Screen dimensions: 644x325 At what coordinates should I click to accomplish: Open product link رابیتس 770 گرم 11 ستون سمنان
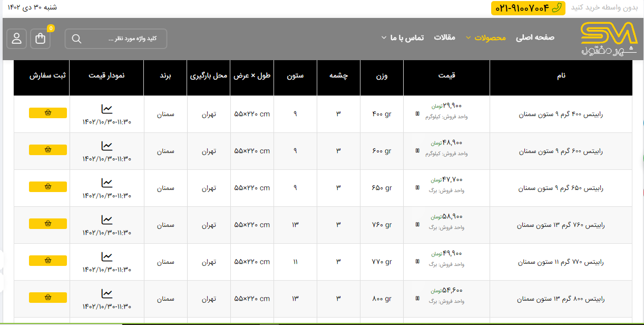click(x=561, y=262)
